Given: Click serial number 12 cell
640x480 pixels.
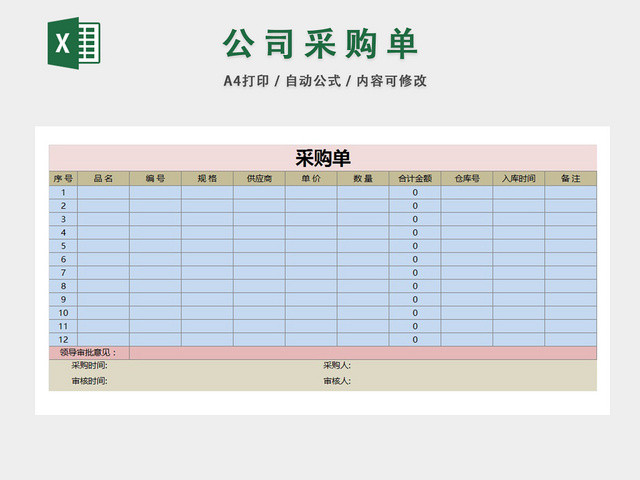Looking at the screenshot, I should click(63, 340).
